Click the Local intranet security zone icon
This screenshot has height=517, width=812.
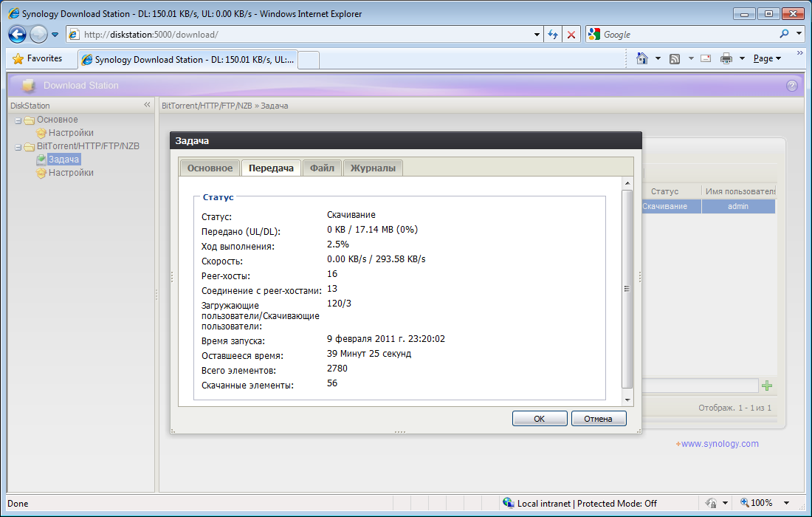tap(509, 503)
